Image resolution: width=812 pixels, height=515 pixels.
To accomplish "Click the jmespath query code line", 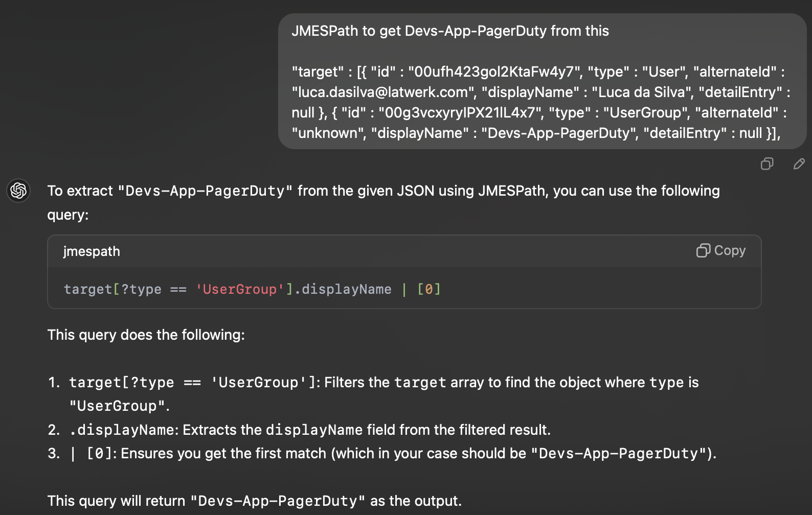I will coord(252,289).
